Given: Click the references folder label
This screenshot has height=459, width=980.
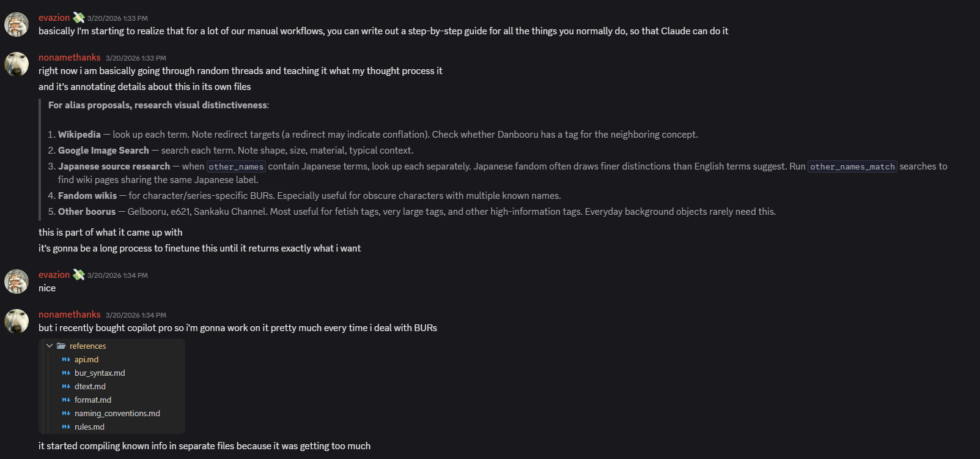Looking at the screenshot, I should pyautogui.click(x=87, y=346).
